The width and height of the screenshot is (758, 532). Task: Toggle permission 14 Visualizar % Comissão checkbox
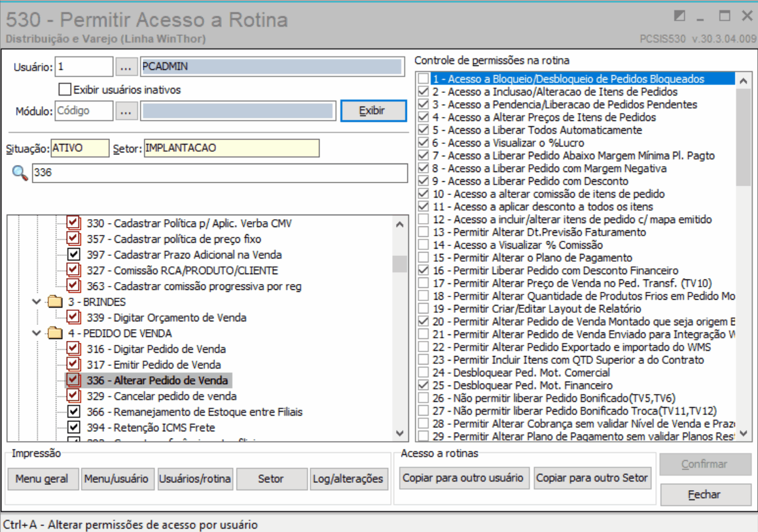coord(424,245)
